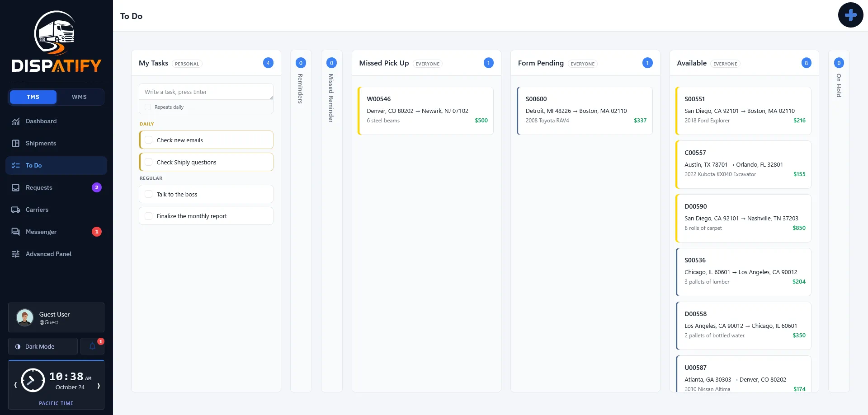Click the Dispatify truck logo
The height and width of the screenshot is (415, 868).
click(56, 42)
